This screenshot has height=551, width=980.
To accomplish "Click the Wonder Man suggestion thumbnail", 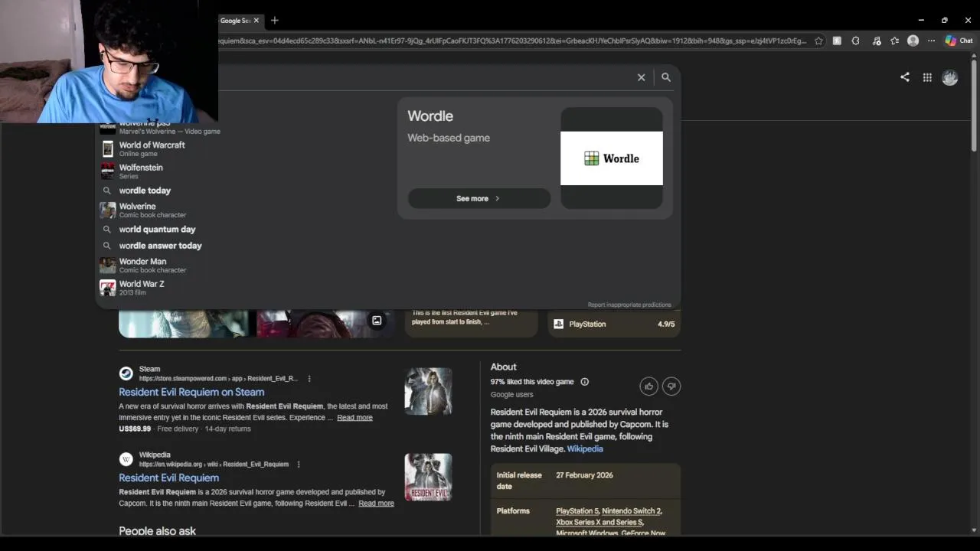I will [107, 265].
